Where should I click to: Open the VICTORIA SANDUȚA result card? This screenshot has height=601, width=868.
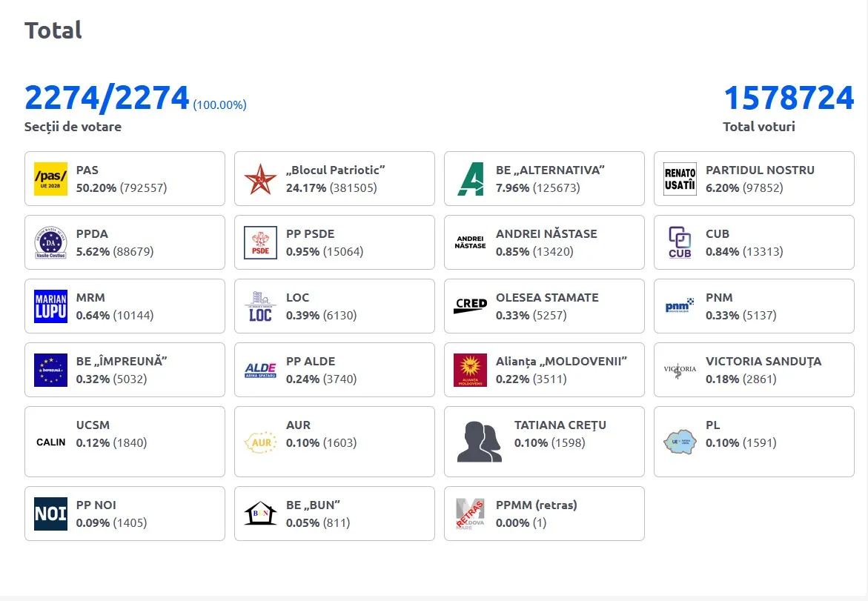[754, 370]
